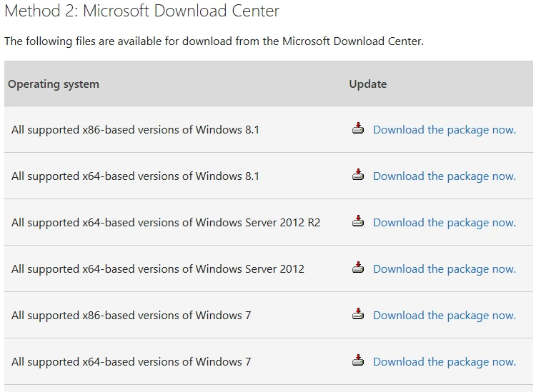Open the package download link for x86 Windows 8.1
Screen dimensions: 541x392
444,130
